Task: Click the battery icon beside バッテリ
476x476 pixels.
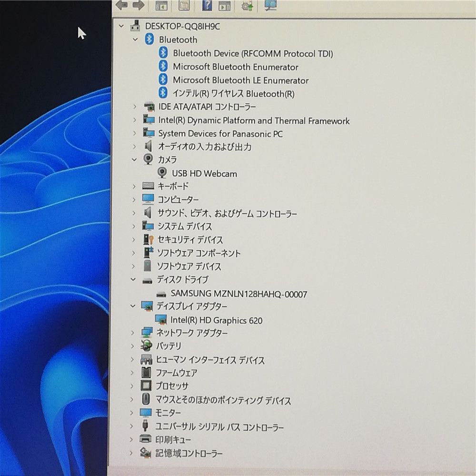Action: point(146,345)
